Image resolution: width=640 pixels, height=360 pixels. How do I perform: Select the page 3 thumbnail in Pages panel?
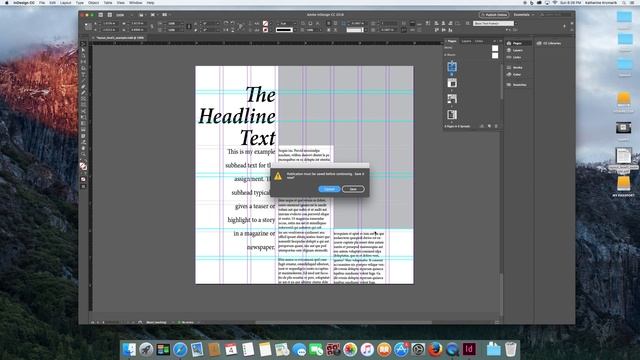pyautogui.click(x=452, y=99)
